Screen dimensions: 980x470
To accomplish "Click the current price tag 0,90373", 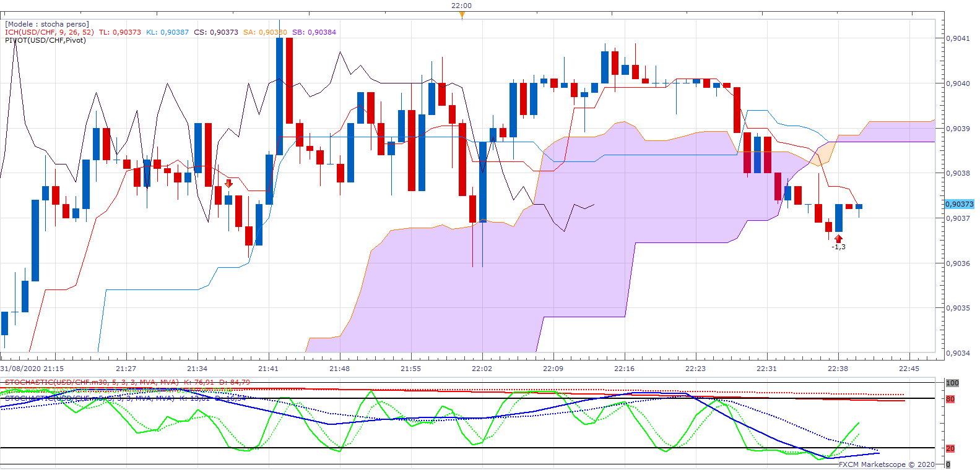I will click(x=960, y=204).
